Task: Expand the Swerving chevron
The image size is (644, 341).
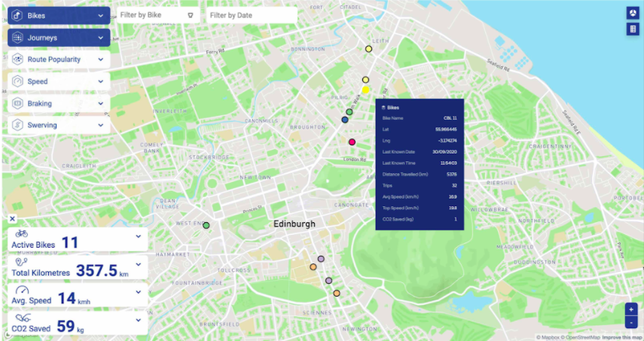Action: 101,125
